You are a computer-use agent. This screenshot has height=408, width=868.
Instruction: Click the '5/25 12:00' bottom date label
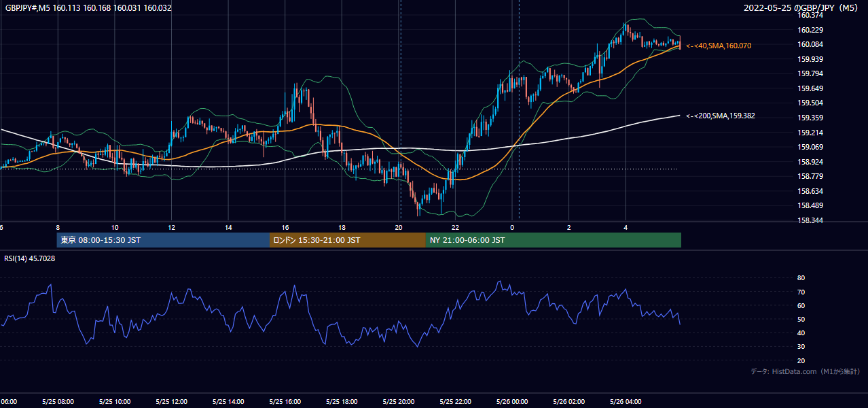pyautogui.click(x=171, y=402)
